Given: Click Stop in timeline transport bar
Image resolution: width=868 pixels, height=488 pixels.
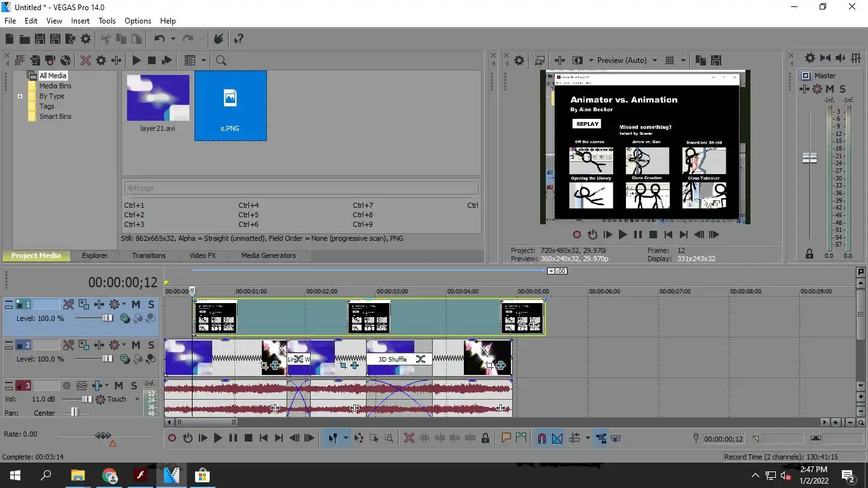Looking at the screenshot, I should tap(248, 438).
